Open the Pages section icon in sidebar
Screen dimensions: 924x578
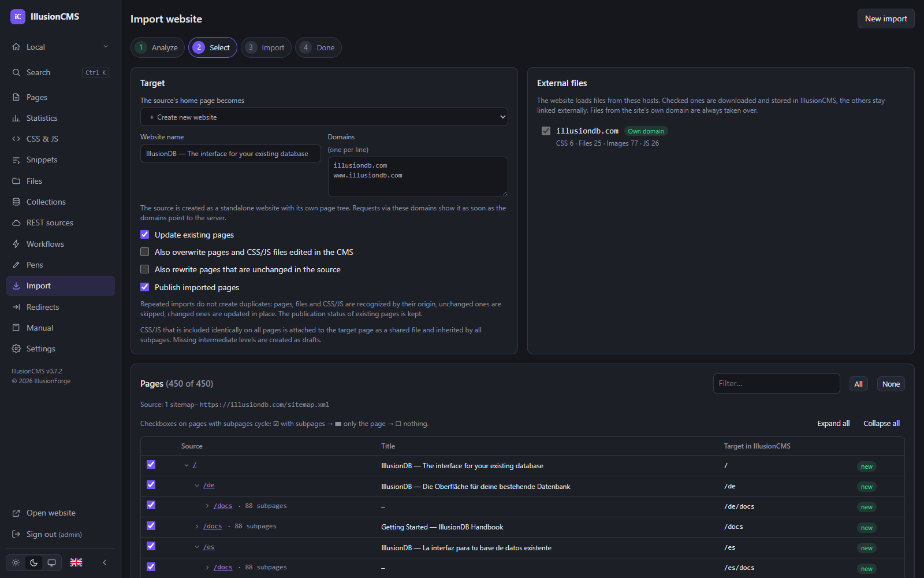point(16,97)
